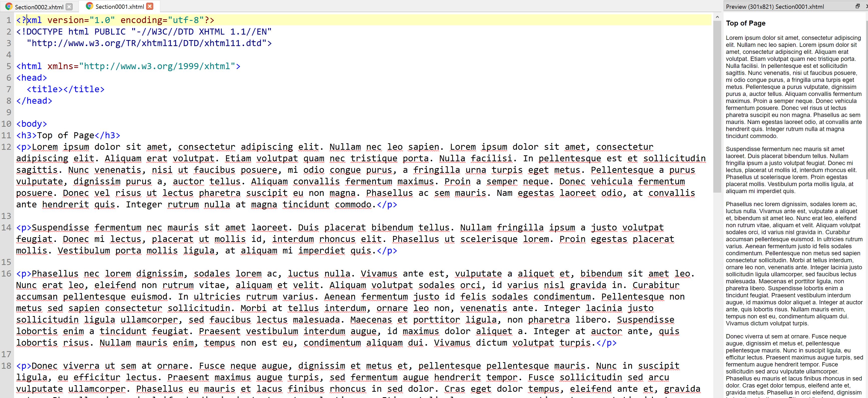Click editor scrollbar up arrow
This screenshot has height=398, width=868.
click(x=717, y=17)
